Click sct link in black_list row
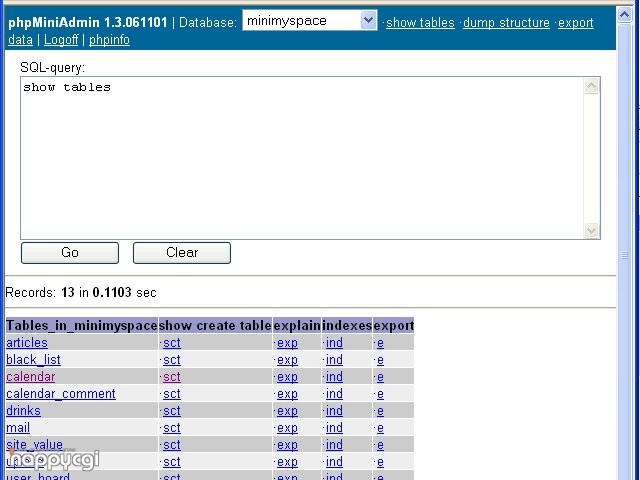 point(172,360)
